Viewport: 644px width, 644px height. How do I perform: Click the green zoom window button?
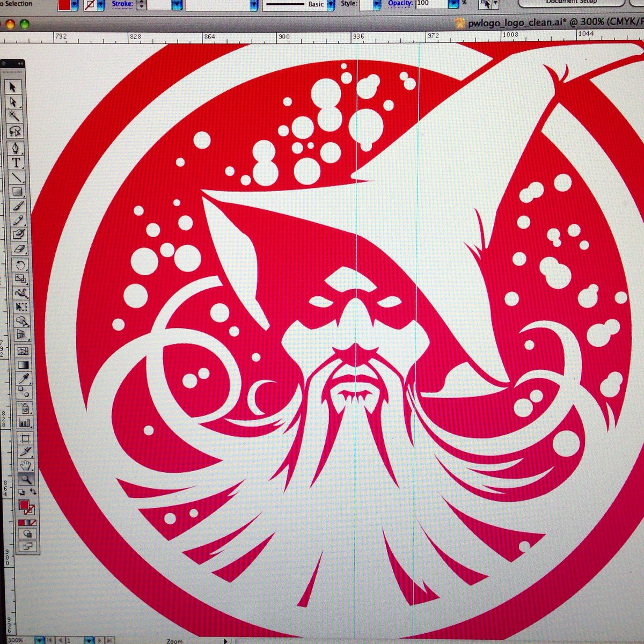(x=24, y=24)
